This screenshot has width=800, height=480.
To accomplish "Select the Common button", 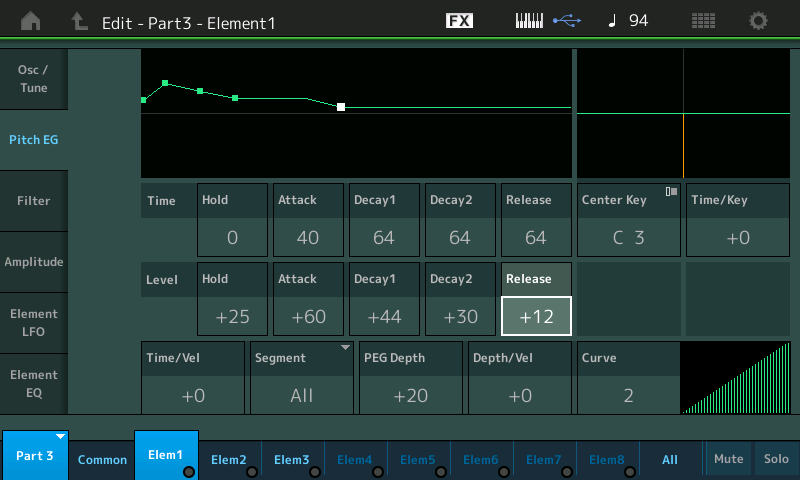I will [102, 460].
